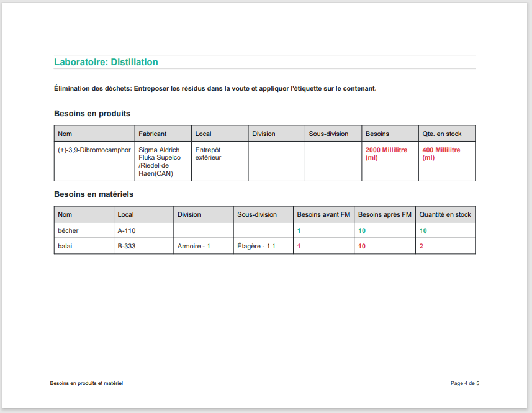The height and width of the screenshot is (413, 532).
Task: Click the 'Entrepôt extérieur' local cell
Action: pyautogui.click(x=220, y=161)
